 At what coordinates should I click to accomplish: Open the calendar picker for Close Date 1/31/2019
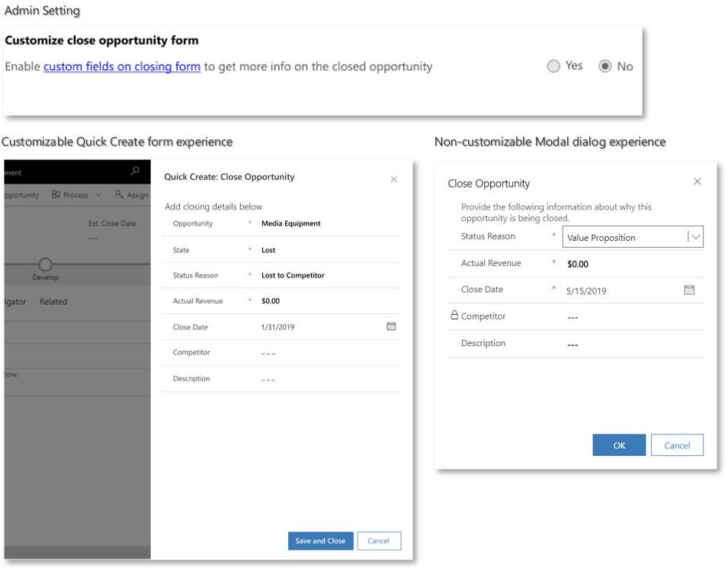[390, 326]
